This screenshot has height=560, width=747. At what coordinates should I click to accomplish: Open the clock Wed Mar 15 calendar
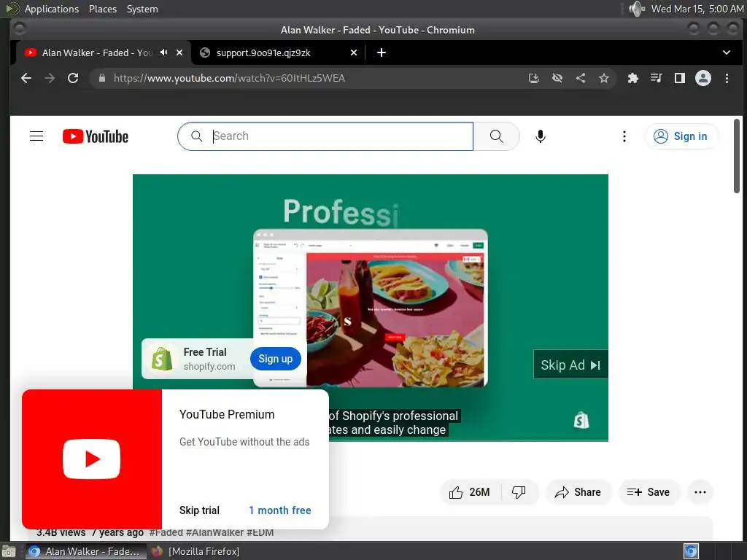pos(697,9)
